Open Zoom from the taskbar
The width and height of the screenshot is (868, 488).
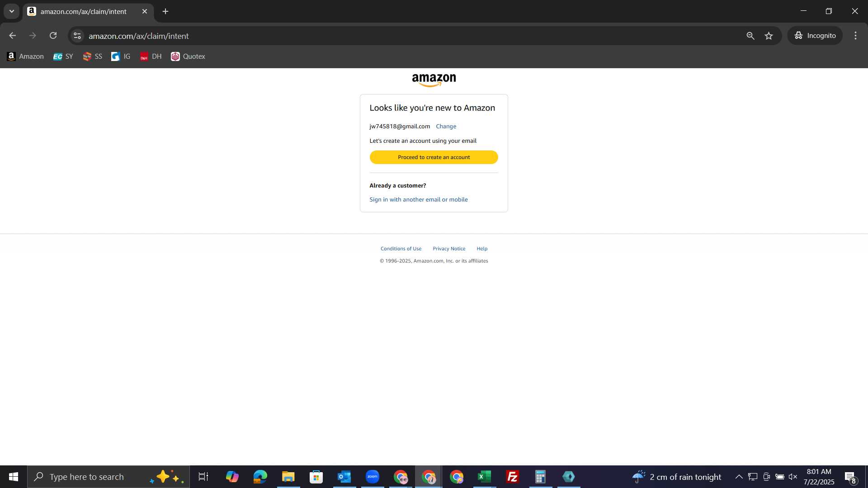point(372,477)
